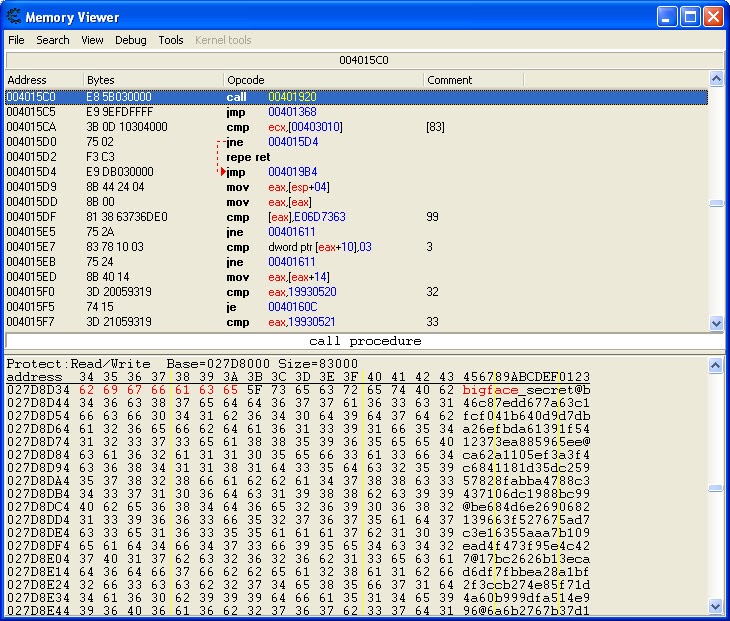The width and height of the screenshot is (730, 621).
Task: Click hex address 027D8D34
Action: click(x=38, y=390)
